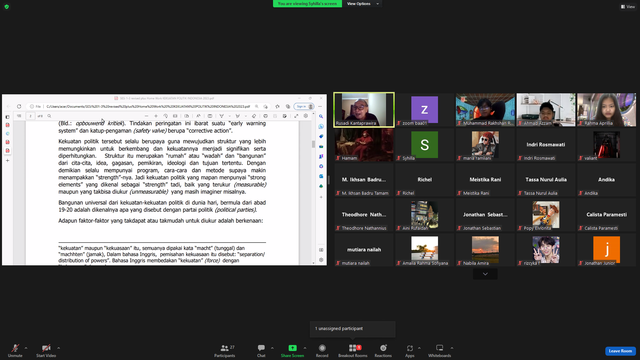Toggle the Edge vertical tabs pane icon
This screenshot has height=360, width=640.
[x=7, y=117]
